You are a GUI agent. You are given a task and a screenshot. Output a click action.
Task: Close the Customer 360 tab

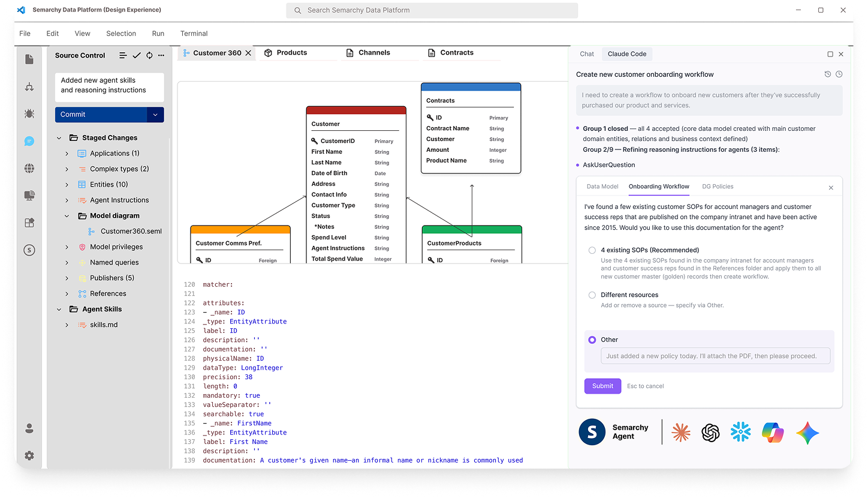(x=249, y=53)
